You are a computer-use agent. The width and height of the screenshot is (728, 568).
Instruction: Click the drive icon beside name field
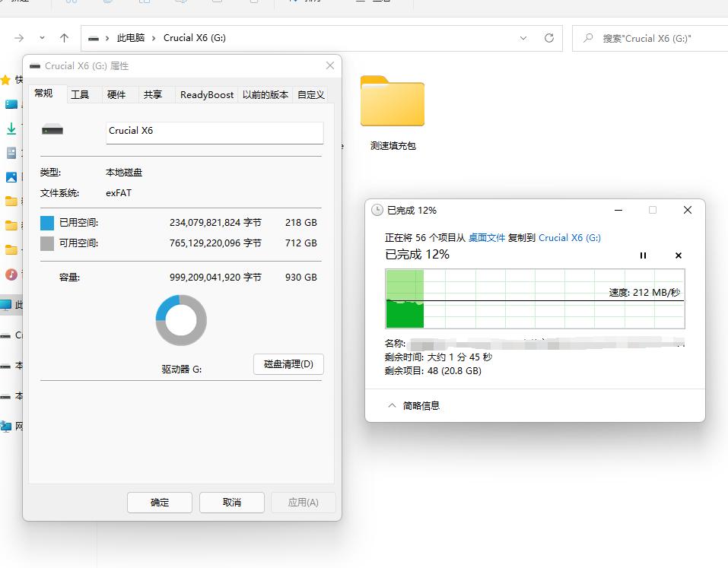[x=52, y=130]
